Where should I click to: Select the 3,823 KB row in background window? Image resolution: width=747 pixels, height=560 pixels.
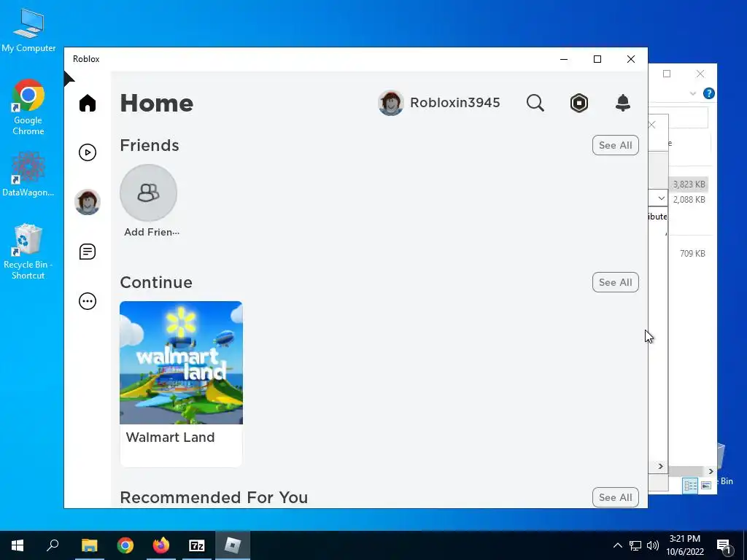689,184
